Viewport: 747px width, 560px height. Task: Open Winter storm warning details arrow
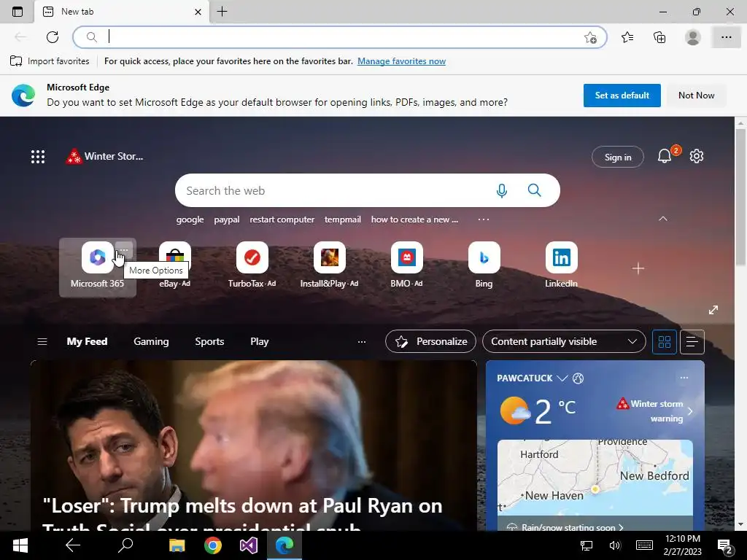coord(690,411)
